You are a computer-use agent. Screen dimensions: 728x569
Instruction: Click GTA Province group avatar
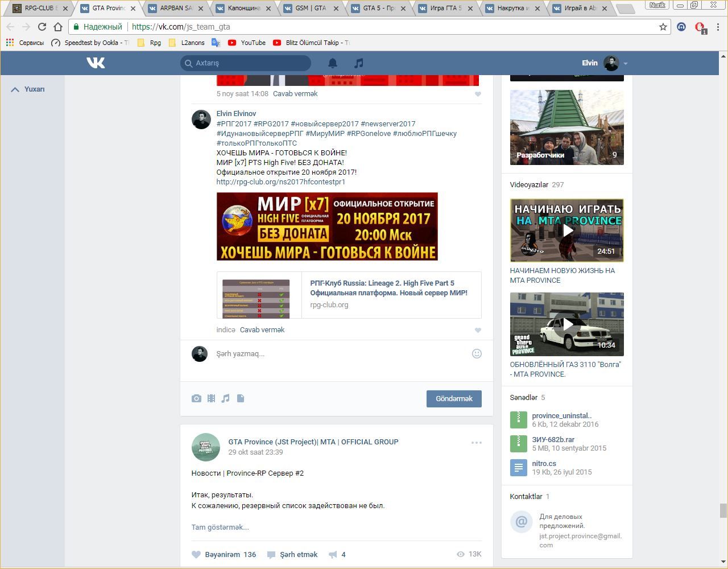tap(205, 447)
